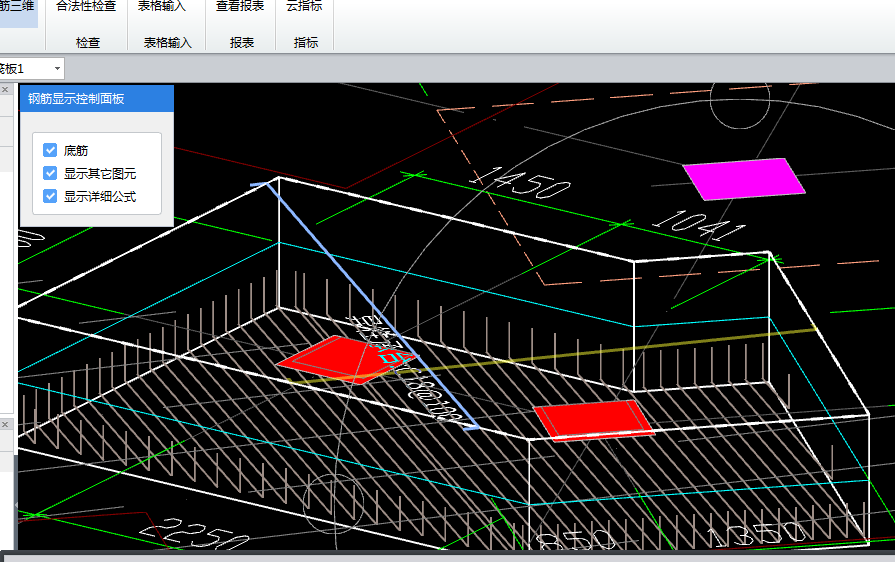The height and width of the screenshot is (562, 895).
Task: Click the 指标 group label
Action: [x=305, y=43]
